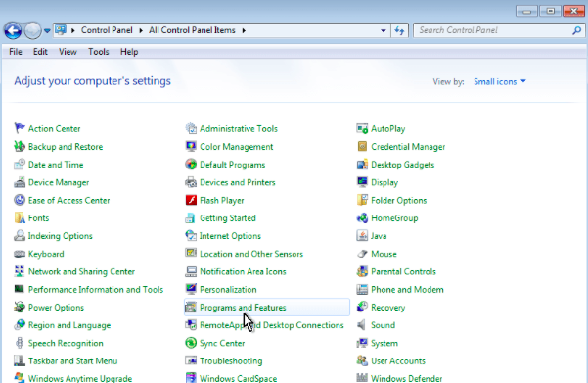Image resolution: width=588 pixels, height=383 pixels.
Task: Open Programs and Features link
Action: [x=243, y=308]
